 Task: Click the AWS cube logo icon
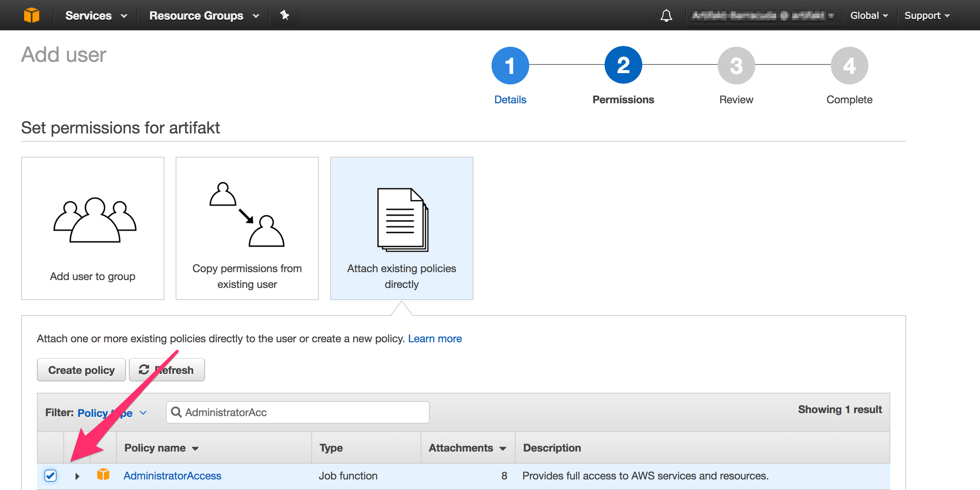(x=31, y=15)
